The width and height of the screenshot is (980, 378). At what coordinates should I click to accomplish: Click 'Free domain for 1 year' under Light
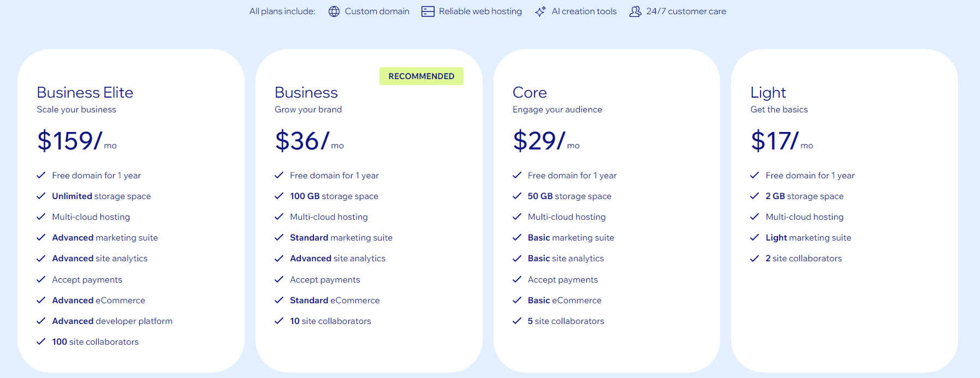coord(810,175)
